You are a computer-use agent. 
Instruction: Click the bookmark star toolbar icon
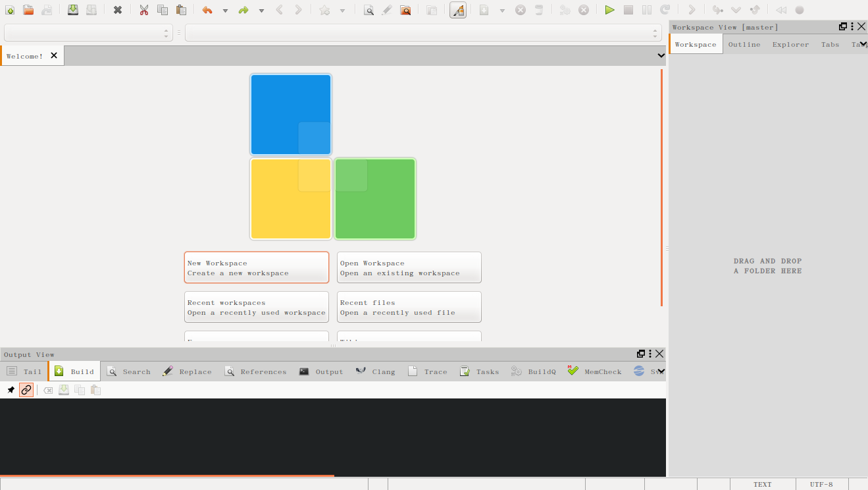(x=324, y=10)
